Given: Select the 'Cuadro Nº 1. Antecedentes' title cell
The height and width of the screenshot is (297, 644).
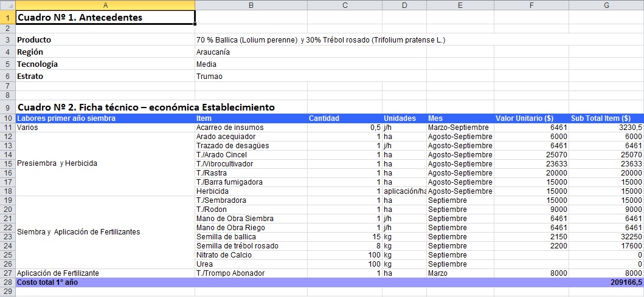Looking at the screenshot, I should [105, 18].
